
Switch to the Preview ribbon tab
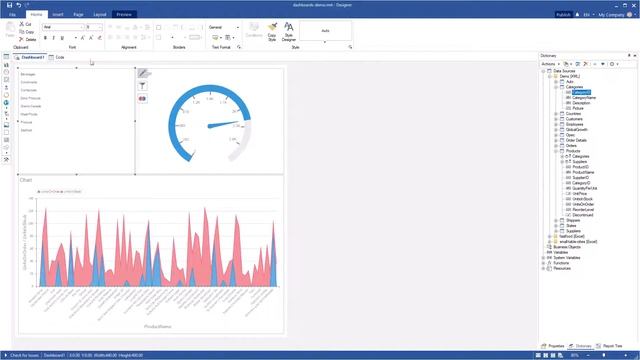click(124, 14)
